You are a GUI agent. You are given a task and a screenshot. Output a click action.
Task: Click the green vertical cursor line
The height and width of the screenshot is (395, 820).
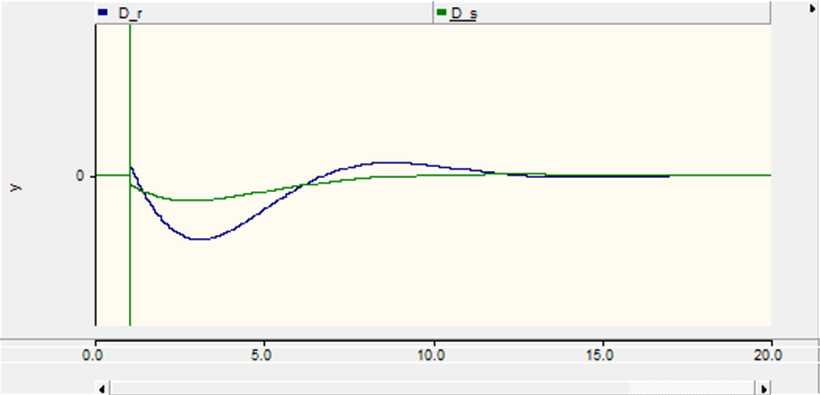click(130, 175)
